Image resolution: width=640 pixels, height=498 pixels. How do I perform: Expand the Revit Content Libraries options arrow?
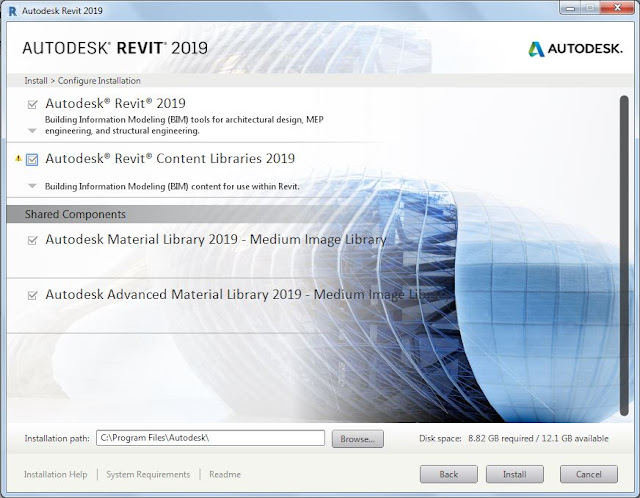(32, 186)
